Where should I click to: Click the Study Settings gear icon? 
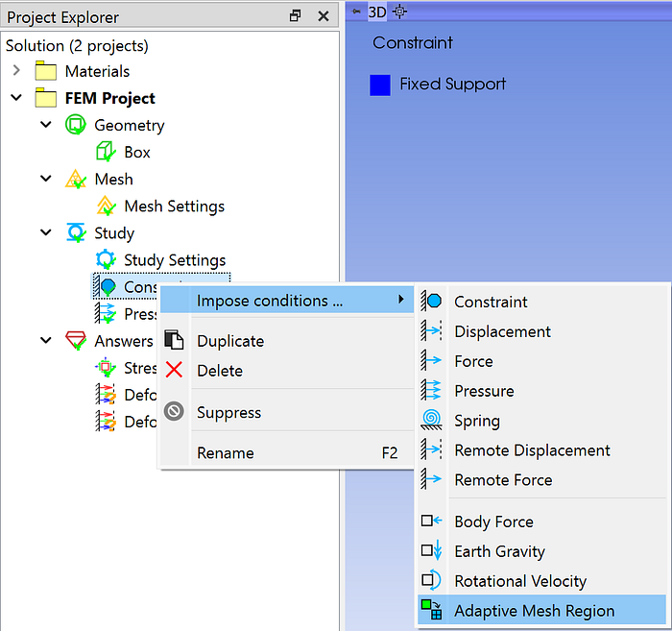[x=106, y=259]
